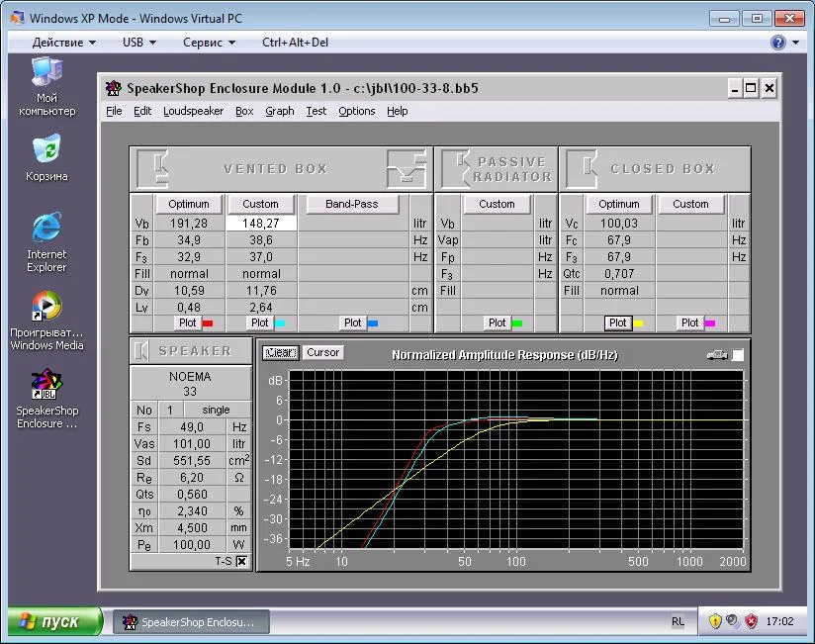815x644 pixels.
Task: Click the Speaker panel header icon
Action: coord(141,350)
